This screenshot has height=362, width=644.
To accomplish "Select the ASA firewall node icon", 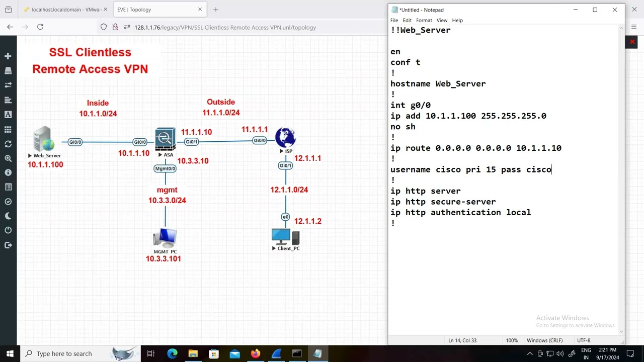I will (165, 139).
